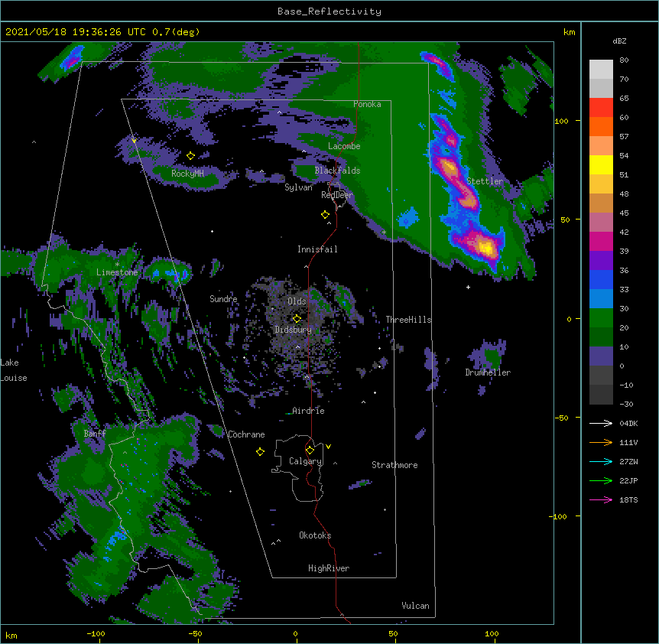659x644 pixels.
Task: Click the Innisfail city label
Action: coord(317,249)
